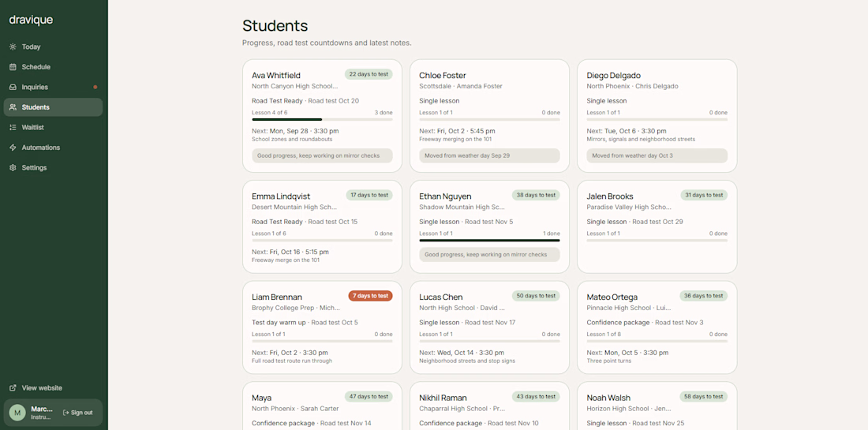Click Ethan Nguyen's name

[445, 196]
